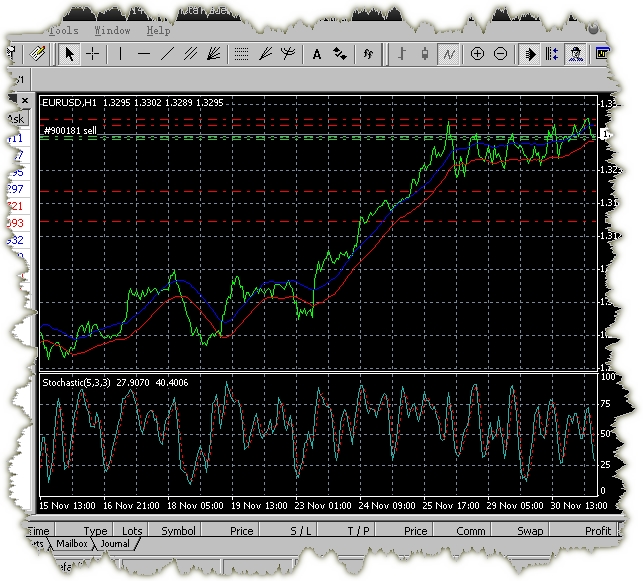Screen dimensions: 643x581
Task: Select the Fibonacci fan tool
Action: tap(265, 54)
